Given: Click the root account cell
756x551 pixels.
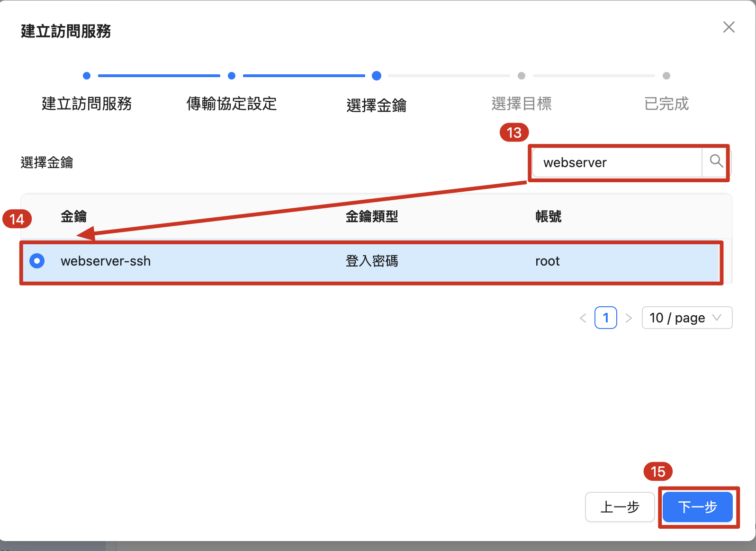Looking at the screenshot, I should (547, 261).
